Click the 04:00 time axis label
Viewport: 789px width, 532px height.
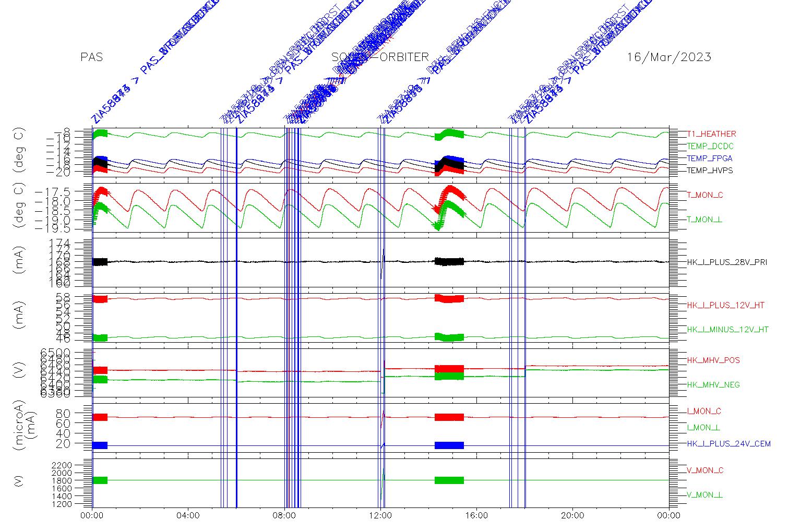188,516
